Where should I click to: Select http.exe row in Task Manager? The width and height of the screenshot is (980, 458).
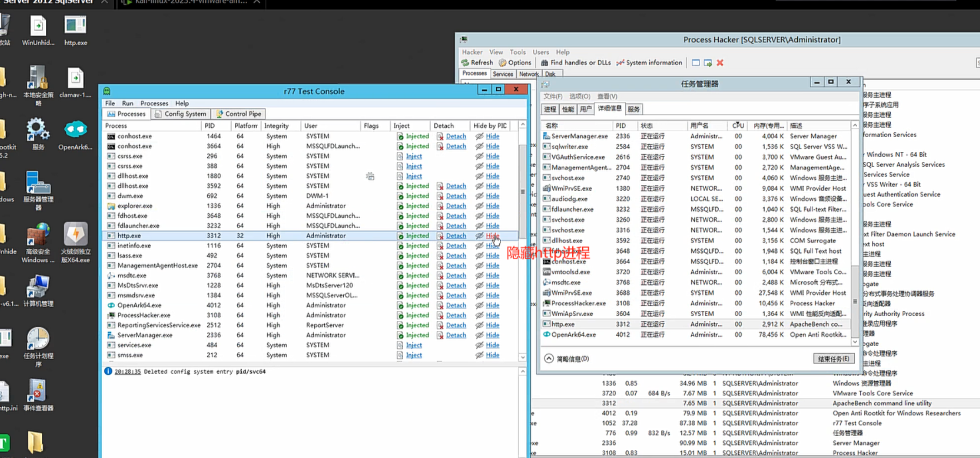tap(696, 324)
